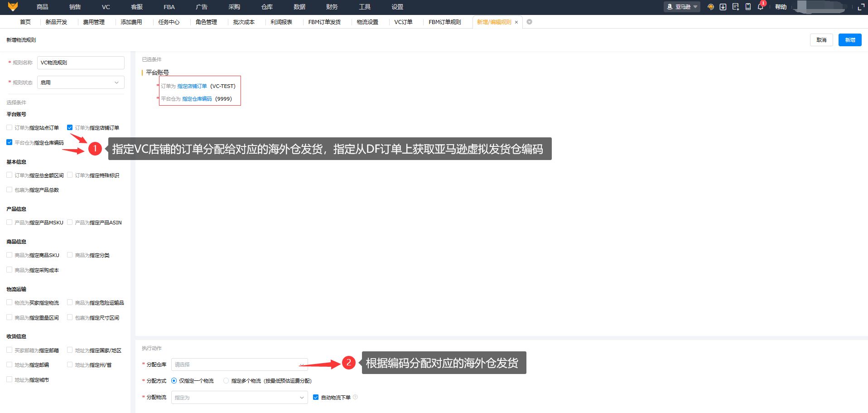Click the 取消 button
This screenshot has width=868, height=413.
821,40
